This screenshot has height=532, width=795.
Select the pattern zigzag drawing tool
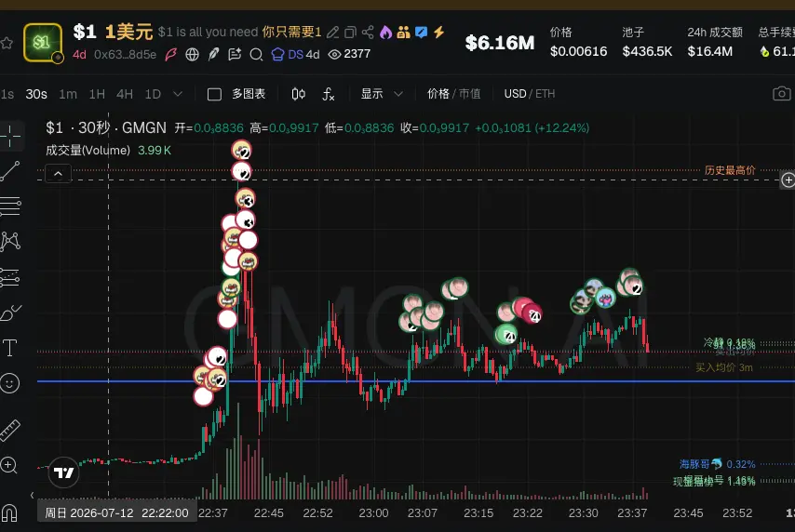point(10,241)
